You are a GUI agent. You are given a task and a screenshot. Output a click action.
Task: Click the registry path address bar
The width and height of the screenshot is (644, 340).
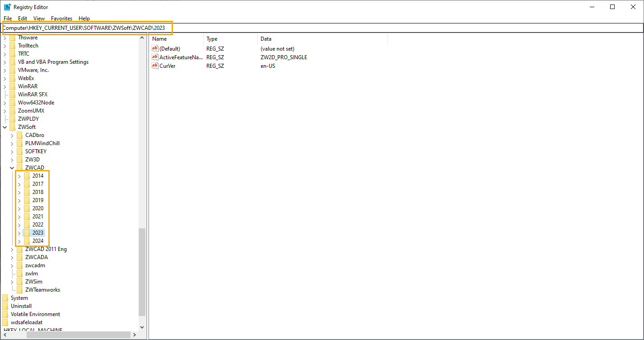pyautogui.click(x=322, y=28)
